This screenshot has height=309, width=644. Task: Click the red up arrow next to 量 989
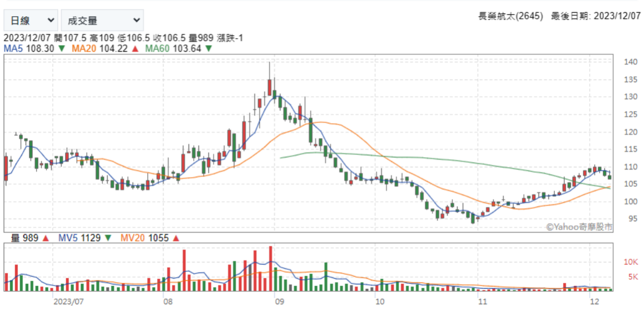pyautogui.click(x=45, y=238)
